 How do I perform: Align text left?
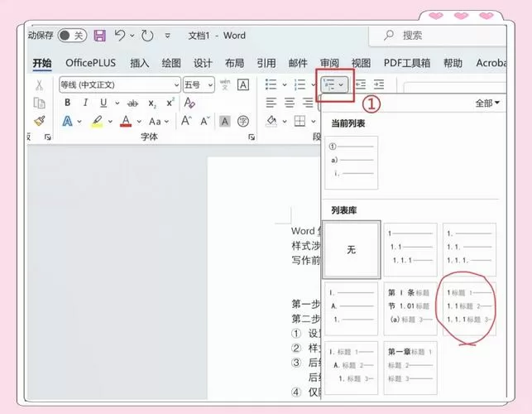click(x=271, y=103)
